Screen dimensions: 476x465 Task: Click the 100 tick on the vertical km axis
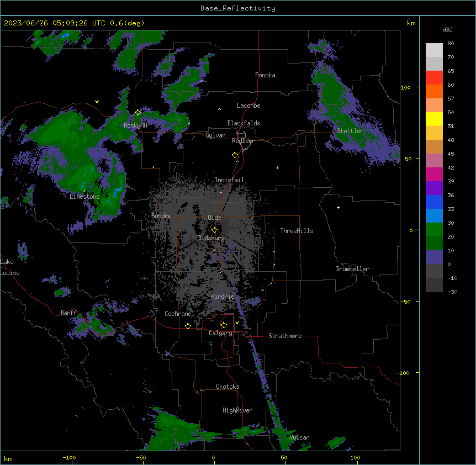coord(405,87)
